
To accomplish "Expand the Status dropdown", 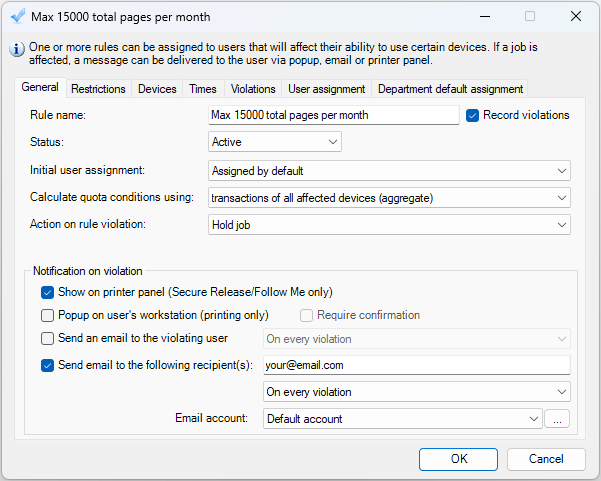I will click(275, 142).
